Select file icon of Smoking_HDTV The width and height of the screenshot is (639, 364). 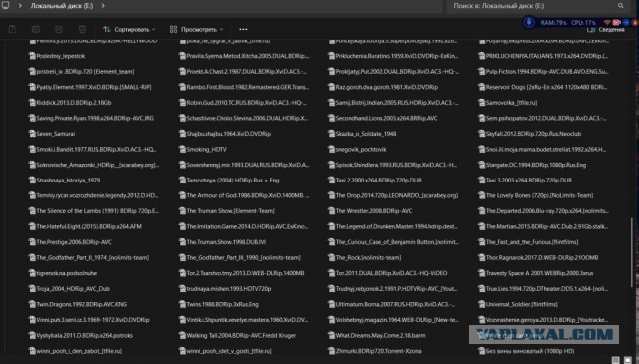[182, 149]
